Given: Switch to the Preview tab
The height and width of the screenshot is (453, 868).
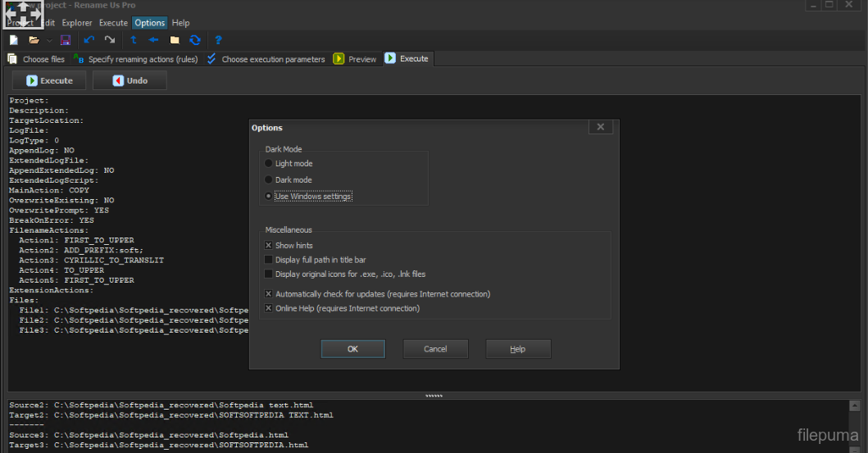Looking at the screenshot, I should click(355, 59).
